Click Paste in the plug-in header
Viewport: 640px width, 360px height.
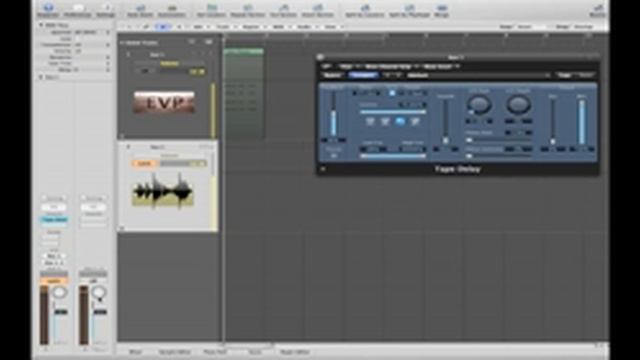tap(585, 75)
